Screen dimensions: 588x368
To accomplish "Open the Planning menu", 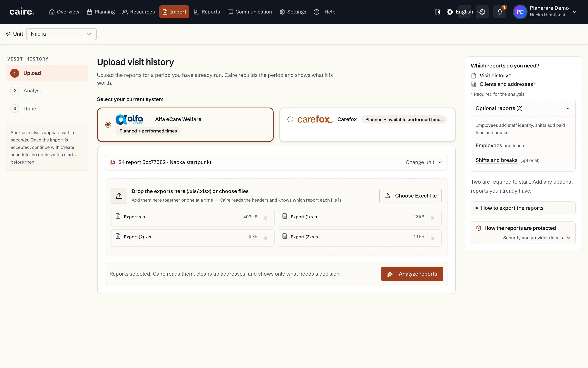I will point(101,12).
